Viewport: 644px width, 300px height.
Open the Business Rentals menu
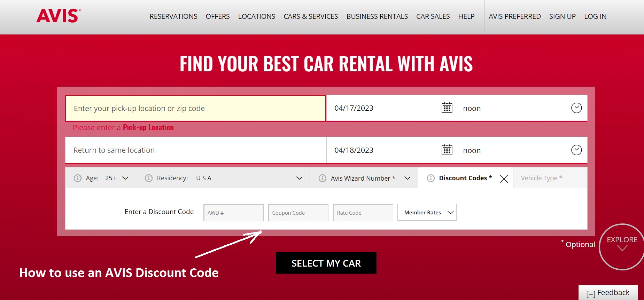377,16
